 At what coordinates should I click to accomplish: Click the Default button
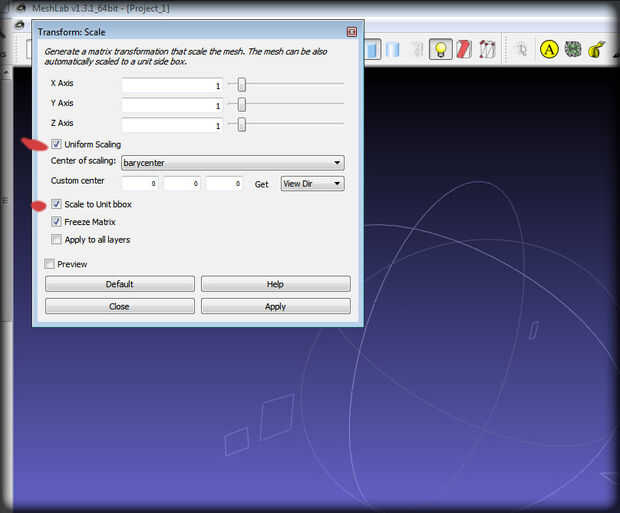[x=120, y=284]
